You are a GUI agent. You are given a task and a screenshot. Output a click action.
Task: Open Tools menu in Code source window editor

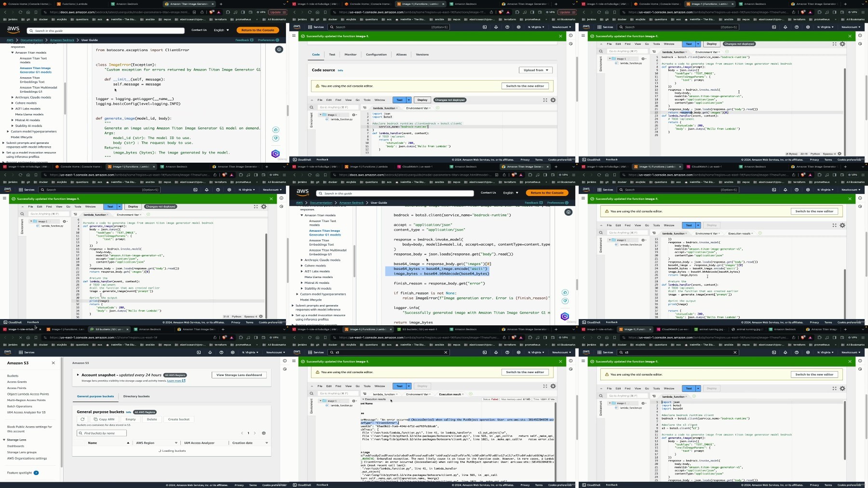coord(367,100)
